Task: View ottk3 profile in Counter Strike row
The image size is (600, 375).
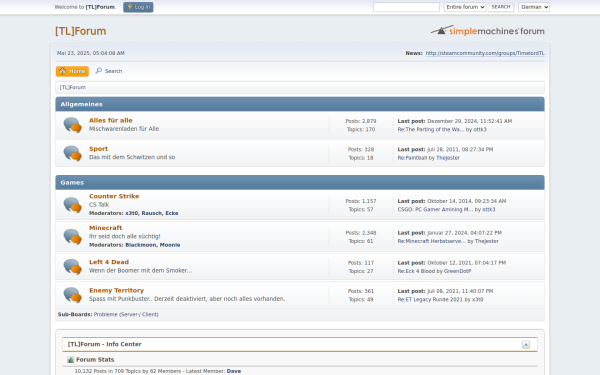Action: (x=489, y=209)
